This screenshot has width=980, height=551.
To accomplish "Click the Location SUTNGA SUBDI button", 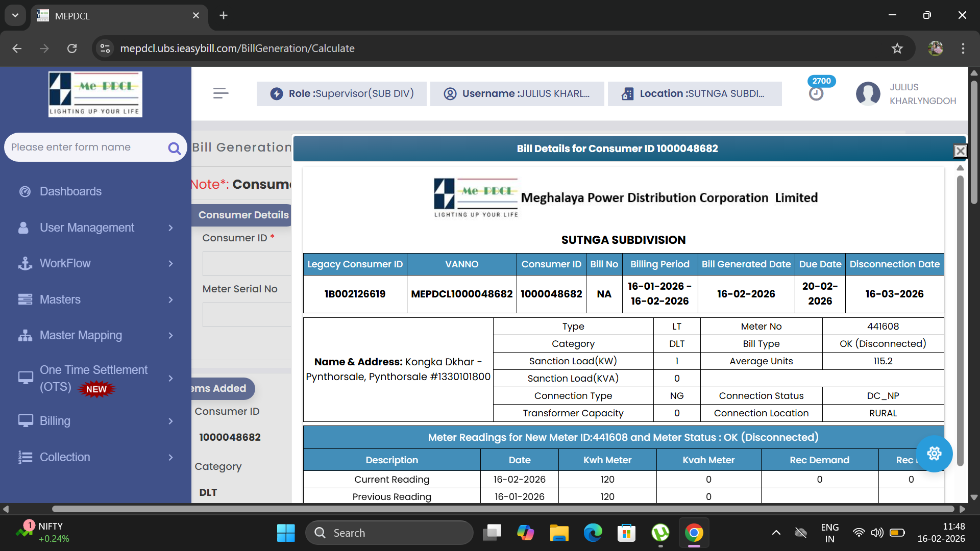I will pyautogui.click(x=694, y=94).
